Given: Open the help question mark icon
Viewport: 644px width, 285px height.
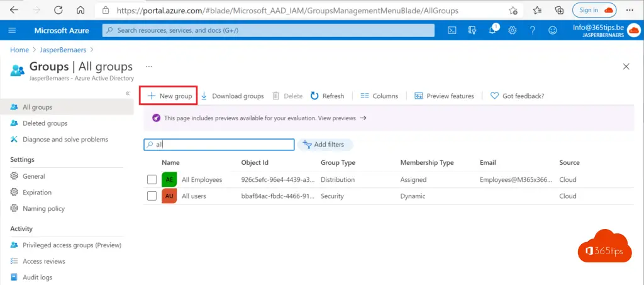Looking at the screenshot, I should [532, 30].
